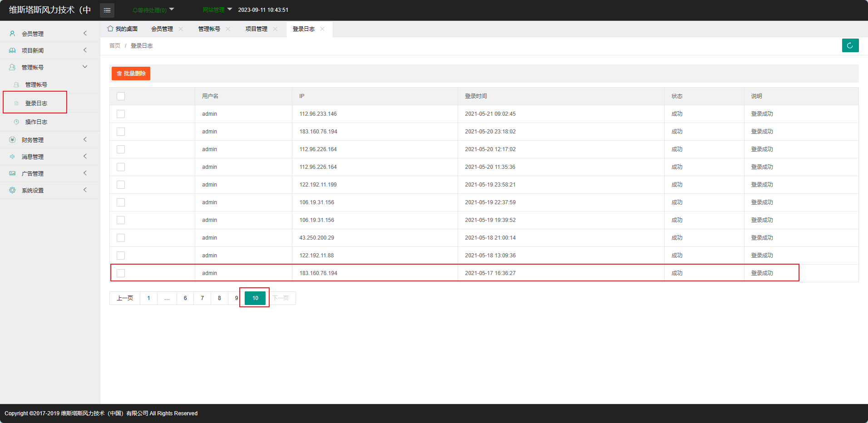Click the 广告管理 picture icon in sidebar
Viewport: 868px width, 423px height.
[x=12, y=173]
